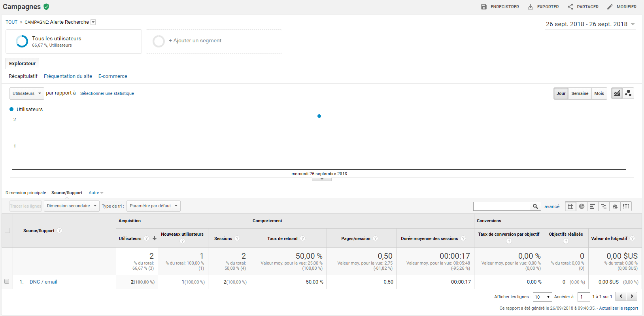This screenshot has width=644, height=316.
Task: Go to previous page arrow
Action: 621,297
